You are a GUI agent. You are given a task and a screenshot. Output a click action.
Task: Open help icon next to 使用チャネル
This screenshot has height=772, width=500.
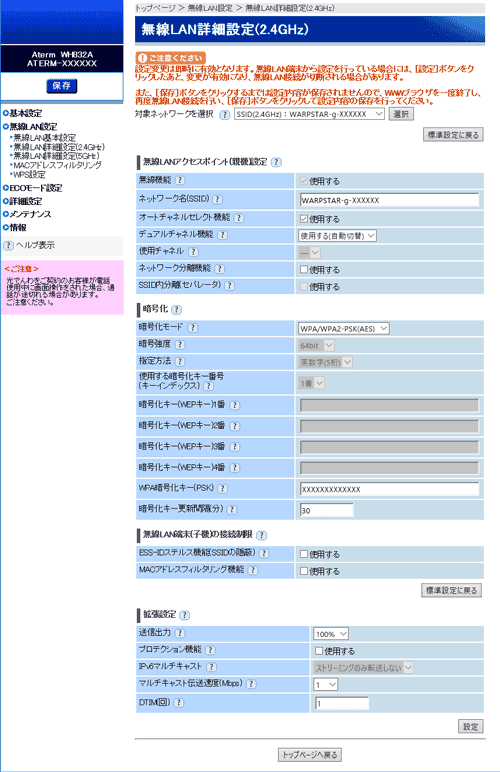[193, 252]
